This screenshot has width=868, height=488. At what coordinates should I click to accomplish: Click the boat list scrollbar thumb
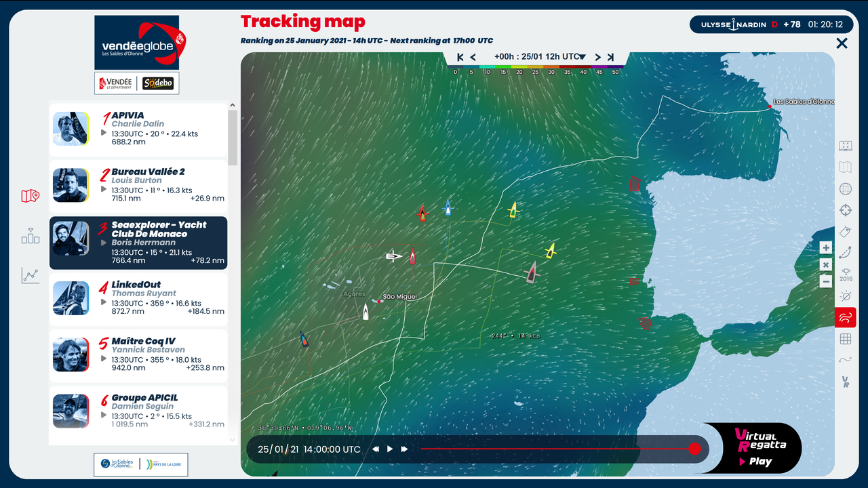click(x=233, y=138)
